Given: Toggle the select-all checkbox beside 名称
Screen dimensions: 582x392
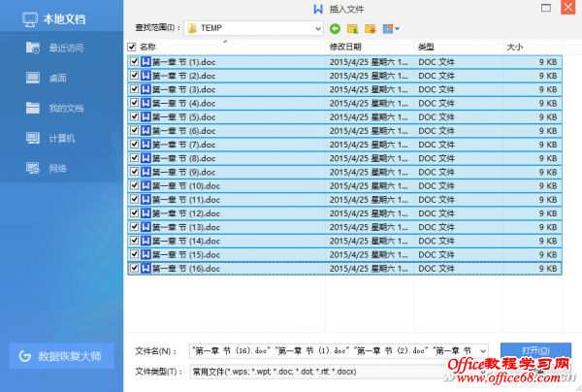Looking at the screenshot, I should [132, 47].
